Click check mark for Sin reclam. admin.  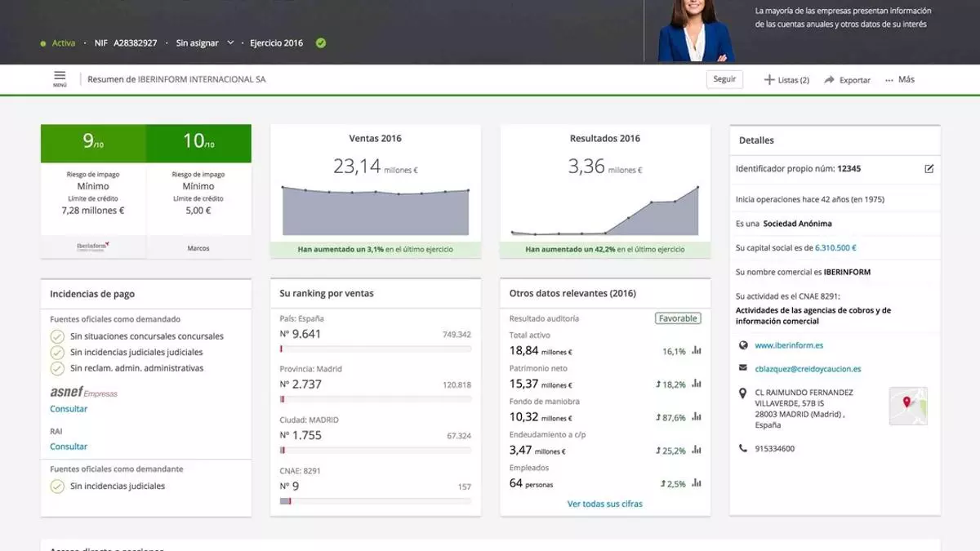pos(57,368)
